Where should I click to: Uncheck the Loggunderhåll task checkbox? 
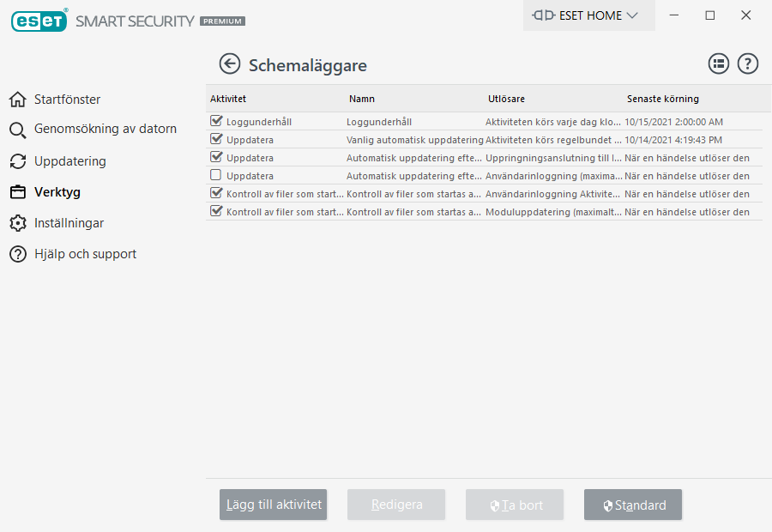click(216, 121)
